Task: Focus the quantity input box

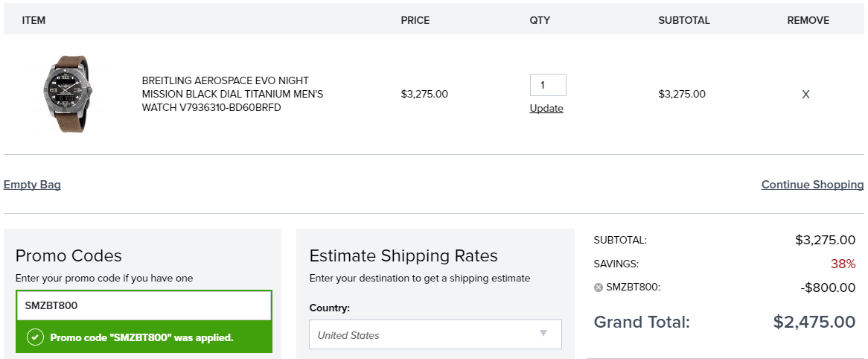Action: point(548,85)
